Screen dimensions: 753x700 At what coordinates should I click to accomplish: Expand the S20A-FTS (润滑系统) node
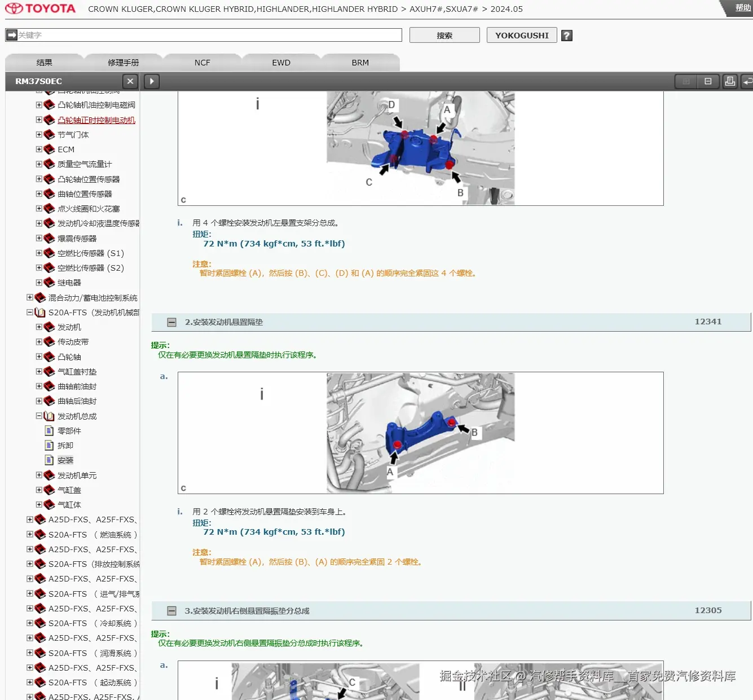tap(30, 653)
